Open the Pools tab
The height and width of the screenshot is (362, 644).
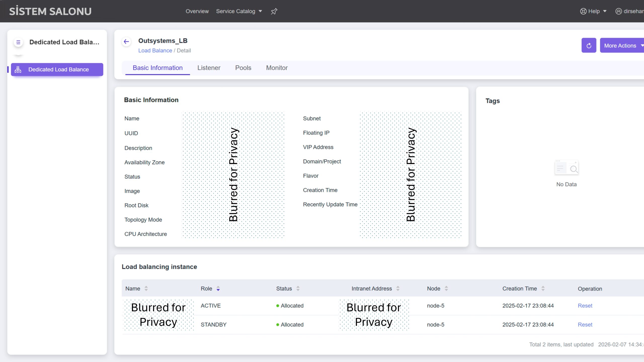243,68
